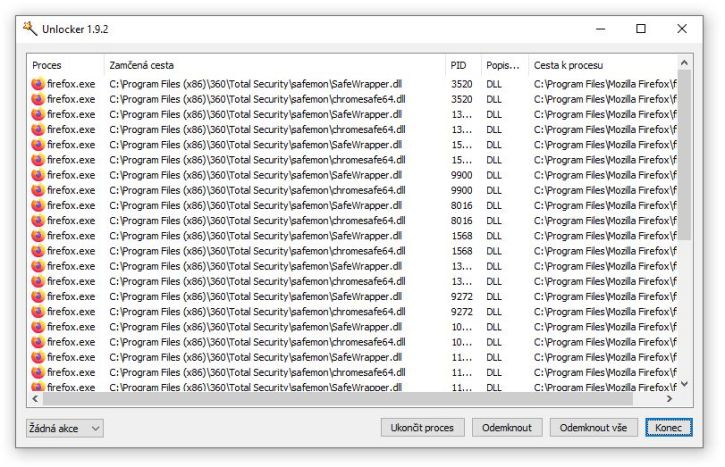Screen dimensions: 725x467
Task: Sort list by Popis... column header
Action: [504, 65]
